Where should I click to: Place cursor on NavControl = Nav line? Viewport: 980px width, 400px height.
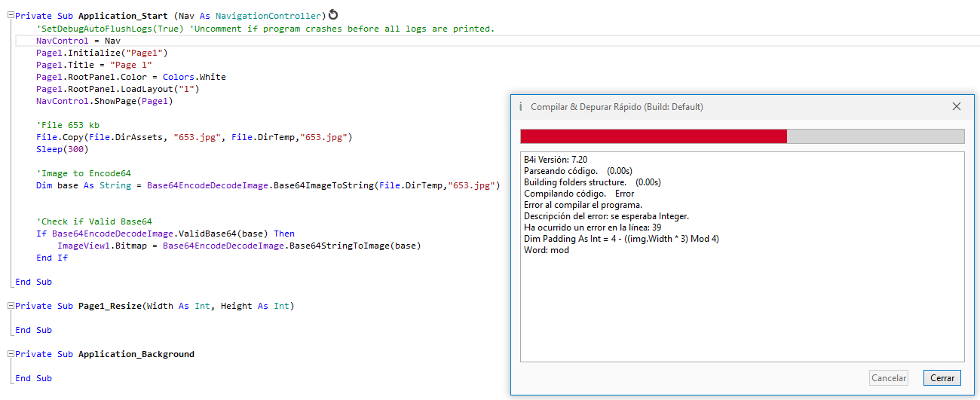[78, 41]
